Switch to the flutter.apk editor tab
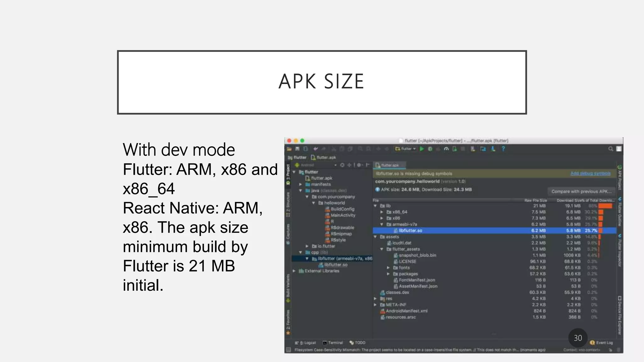Viewport: 644px width, 362px height. coord(390,165)
